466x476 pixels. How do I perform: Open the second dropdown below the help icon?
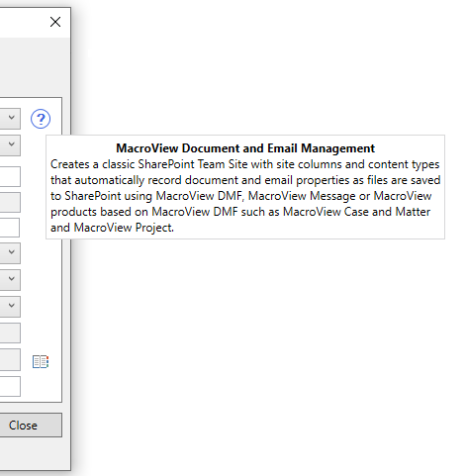[x=10, y=145]
